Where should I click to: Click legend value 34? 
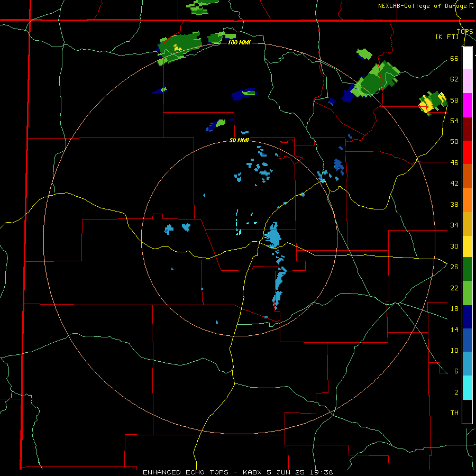(x=454, y=225)
